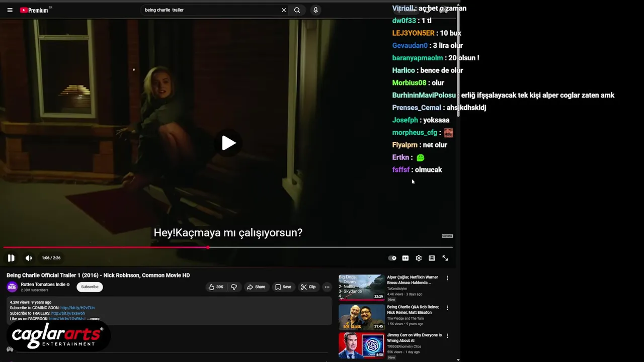Click chat username LEJ3YON5ER
Screen dimensions: 644x362
(413, 33)
